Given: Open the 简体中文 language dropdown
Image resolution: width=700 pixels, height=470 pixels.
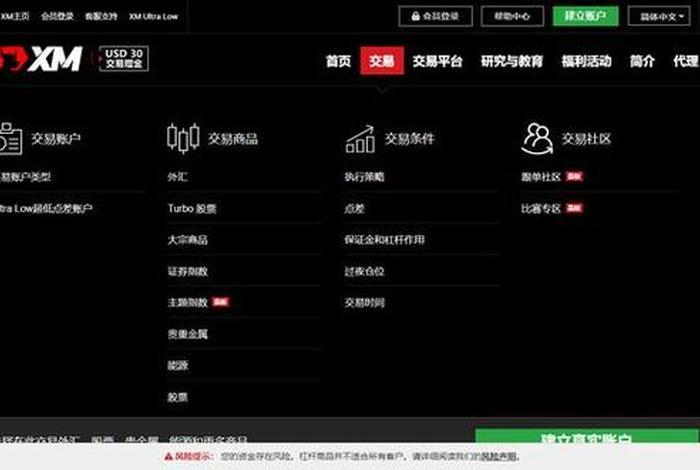Looking at the screenshot, I should click(x=659, y=17).
